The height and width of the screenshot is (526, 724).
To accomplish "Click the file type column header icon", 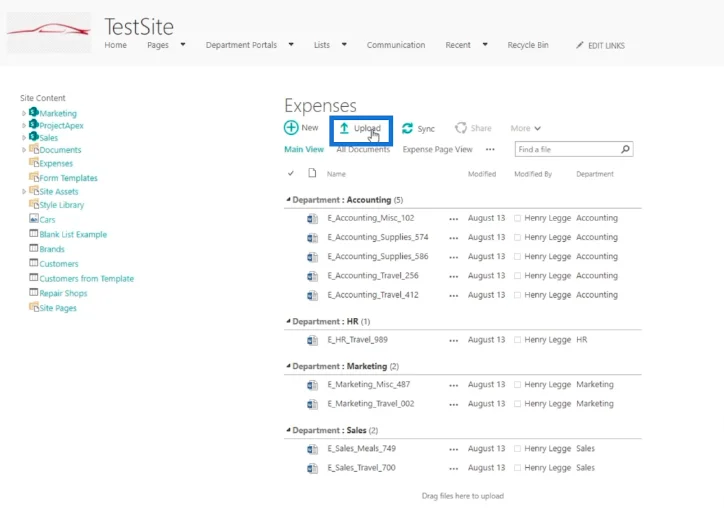I will (313, 173).
